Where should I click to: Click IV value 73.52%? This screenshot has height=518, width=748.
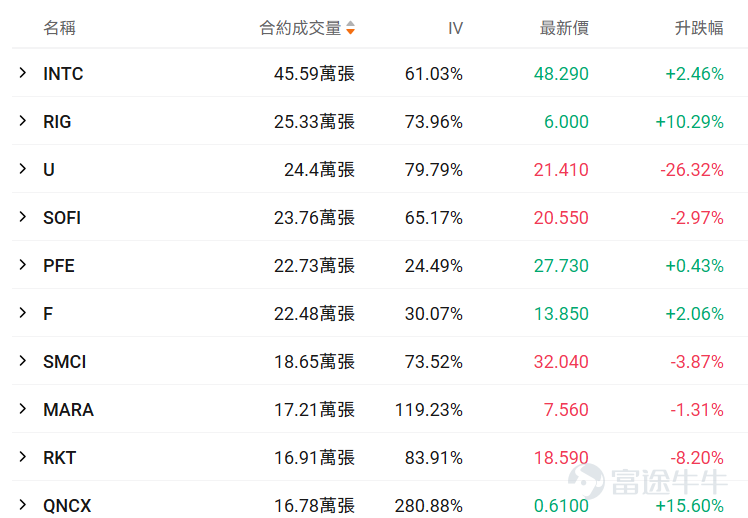pyautogui.click(x=434, y=362)
